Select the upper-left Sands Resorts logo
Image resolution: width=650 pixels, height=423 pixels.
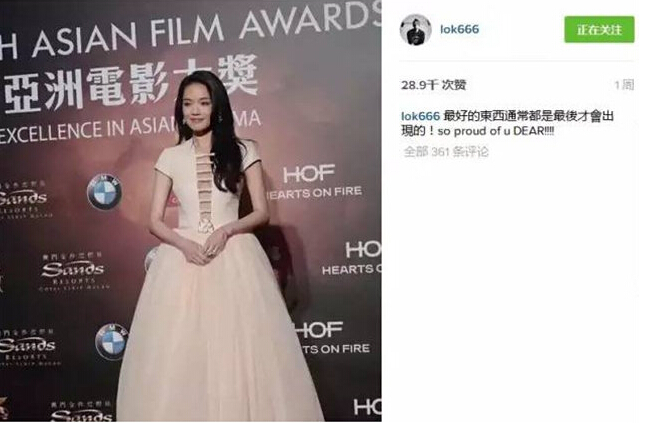tap(23, 199)
